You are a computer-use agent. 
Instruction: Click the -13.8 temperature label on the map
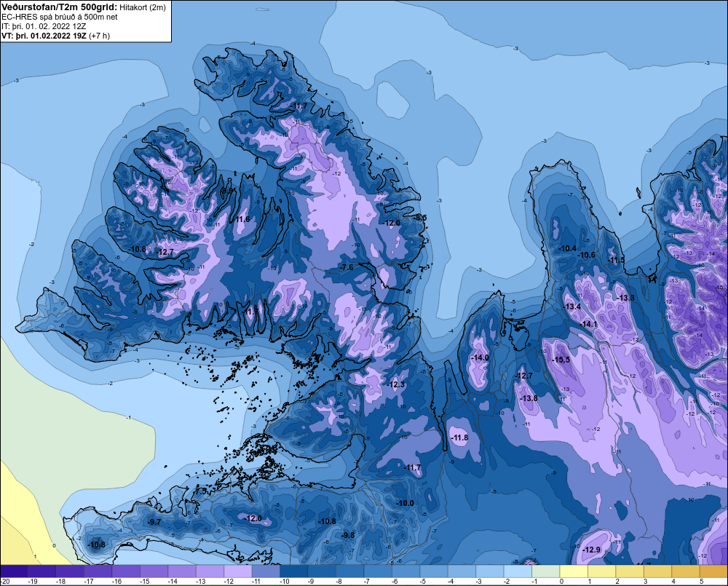click(529, 398)
